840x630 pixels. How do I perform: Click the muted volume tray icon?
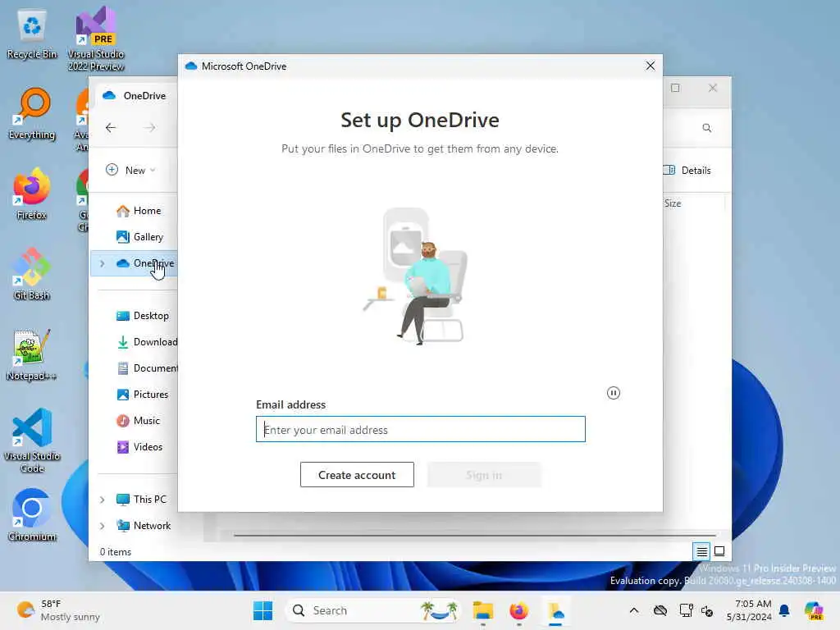[707, 610]
